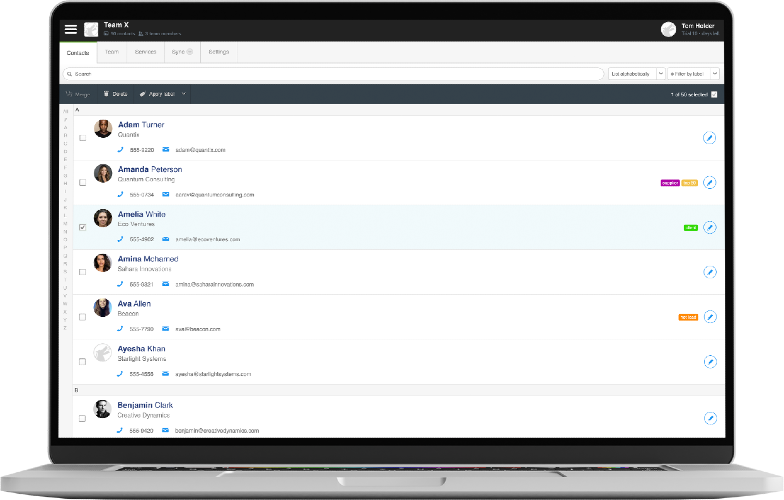Click the email icon for Amina Mohamed
Screen dimensions: 784x500
point(166,284)
